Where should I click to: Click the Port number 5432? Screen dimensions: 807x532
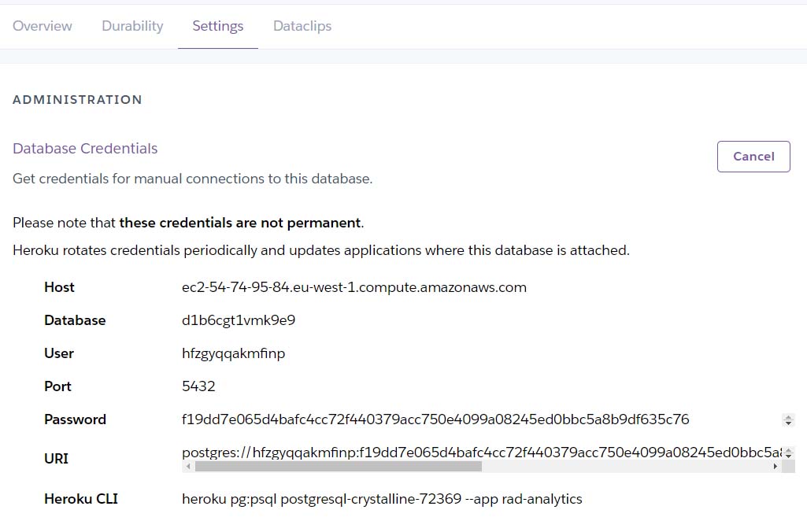click(x=198, y=386)
